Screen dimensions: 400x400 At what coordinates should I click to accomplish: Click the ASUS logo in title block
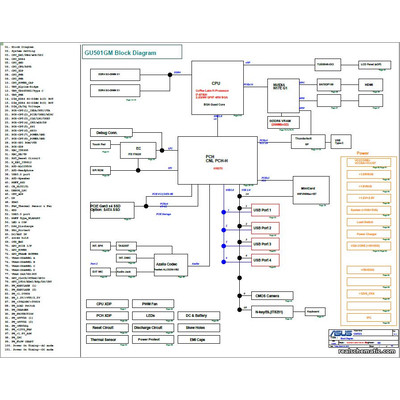[340, 333]
